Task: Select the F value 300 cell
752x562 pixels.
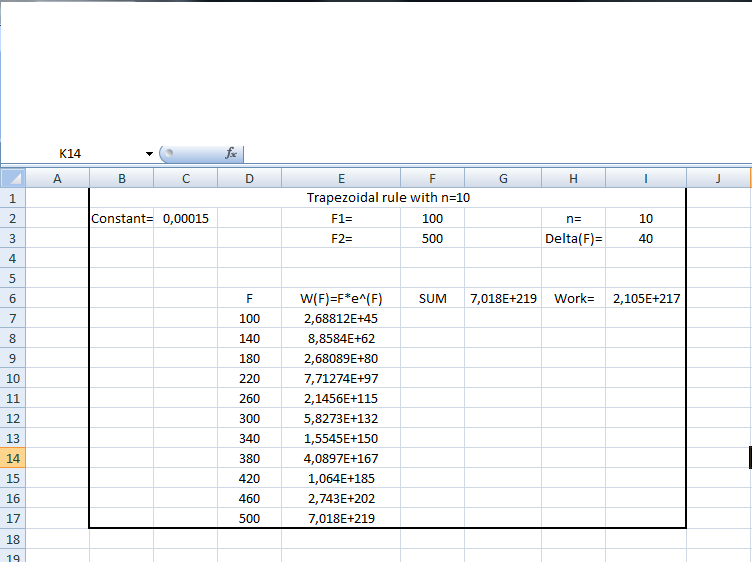Action: pyautogui.click(x=249, y=418)
